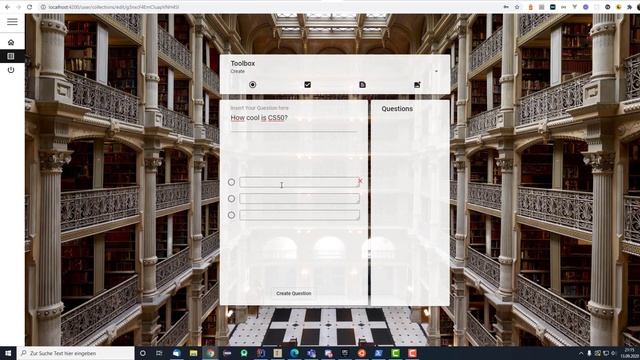Go to the Home page icon
640x360 pixels.
pos(11,42)
